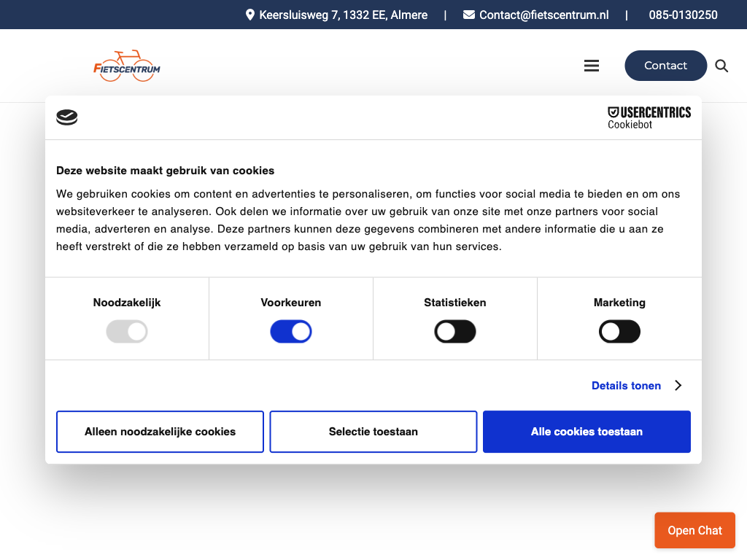Open the chat with Open Chat
The width and height of the screenshot is (747, 560).
pos(694,530)
